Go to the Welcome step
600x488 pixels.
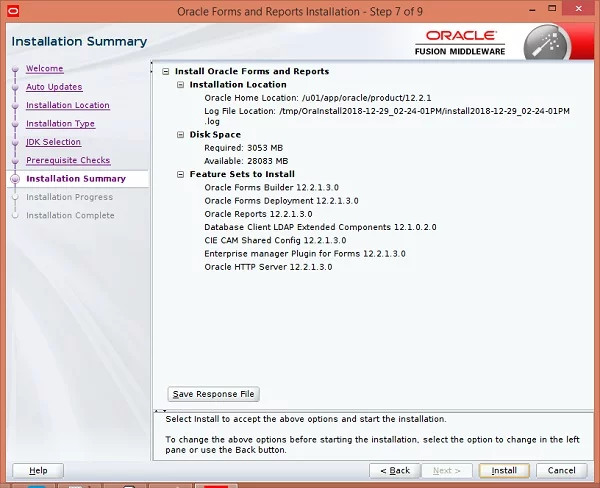tap(44, 69)
